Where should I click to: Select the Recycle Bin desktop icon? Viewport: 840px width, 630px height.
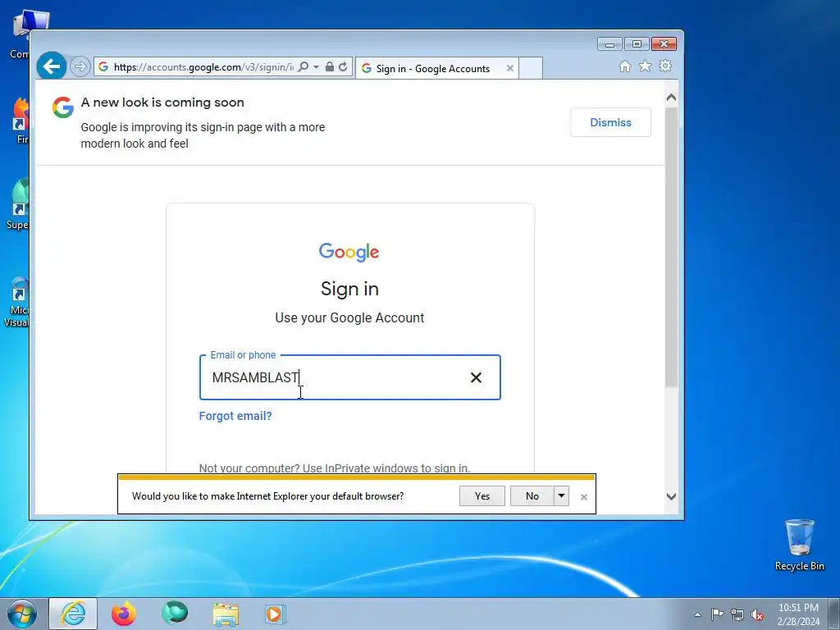tap(799, 545)
